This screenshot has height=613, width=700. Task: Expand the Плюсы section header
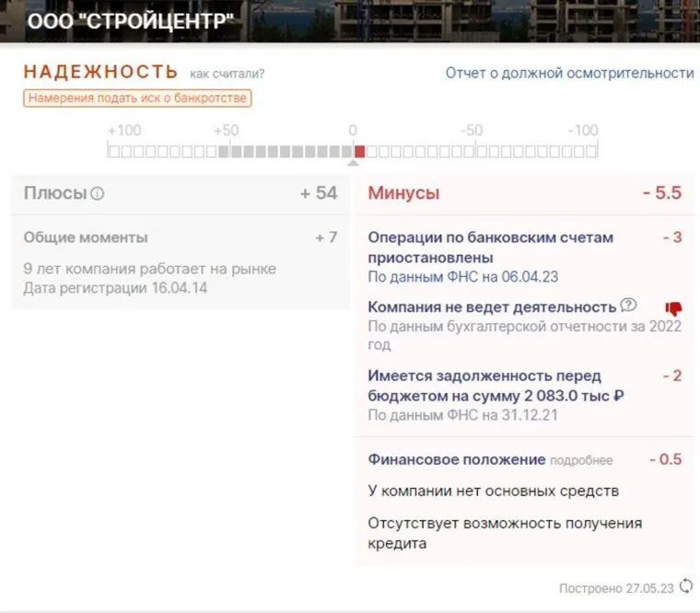tap(55, 193)
